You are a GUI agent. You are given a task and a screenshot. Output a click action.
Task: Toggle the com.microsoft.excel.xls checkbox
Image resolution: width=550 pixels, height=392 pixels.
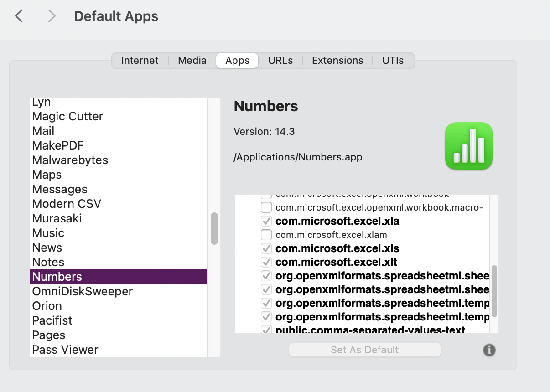(266, 249)
